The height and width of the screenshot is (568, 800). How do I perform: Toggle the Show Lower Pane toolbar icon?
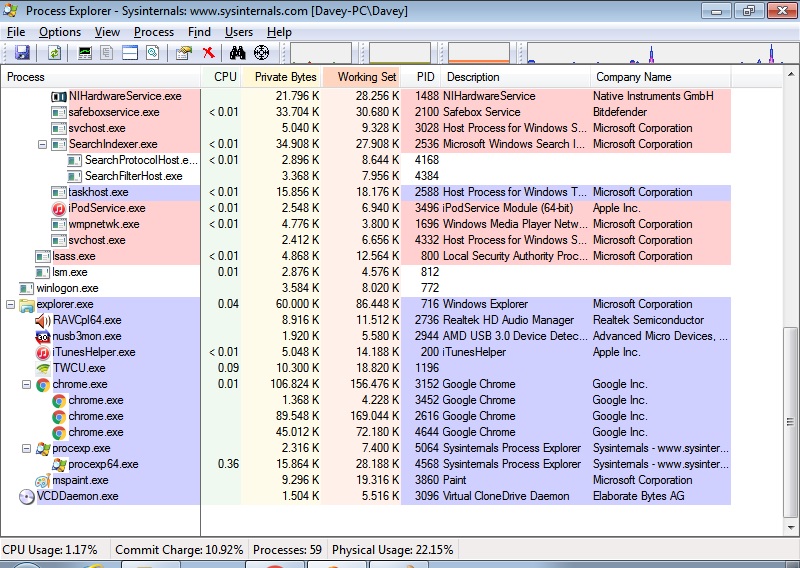pos(130,53)
